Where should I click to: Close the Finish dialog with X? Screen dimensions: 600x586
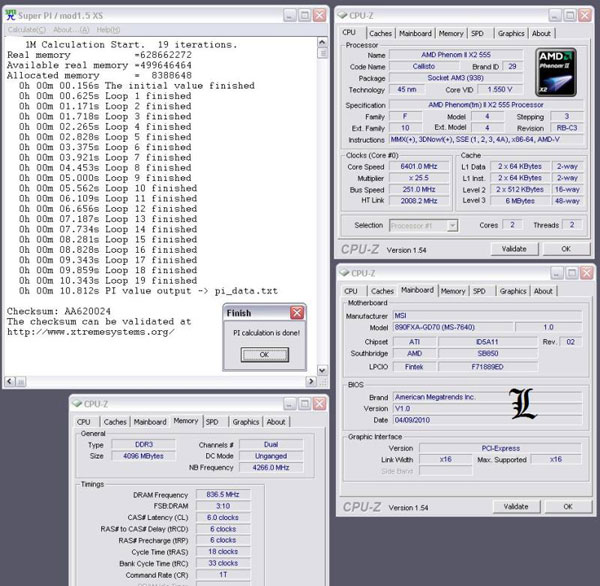point(296,312)
